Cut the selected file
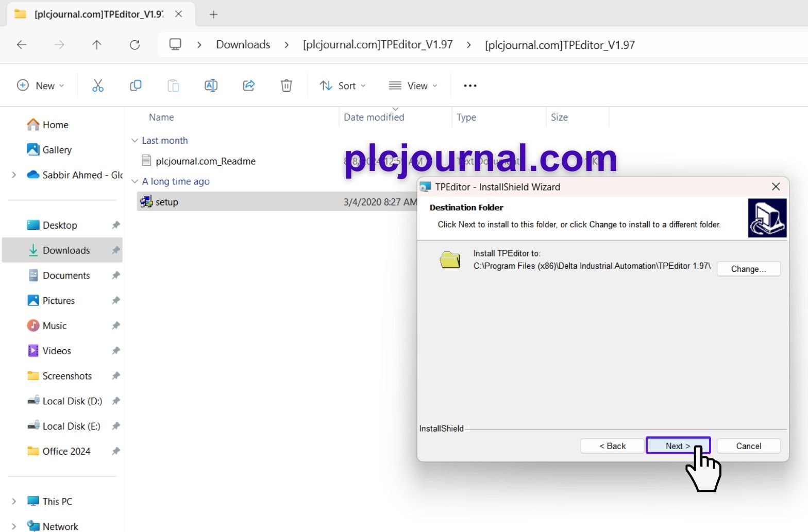The height and width of the screenshot is (532, 808). point(98,85)
